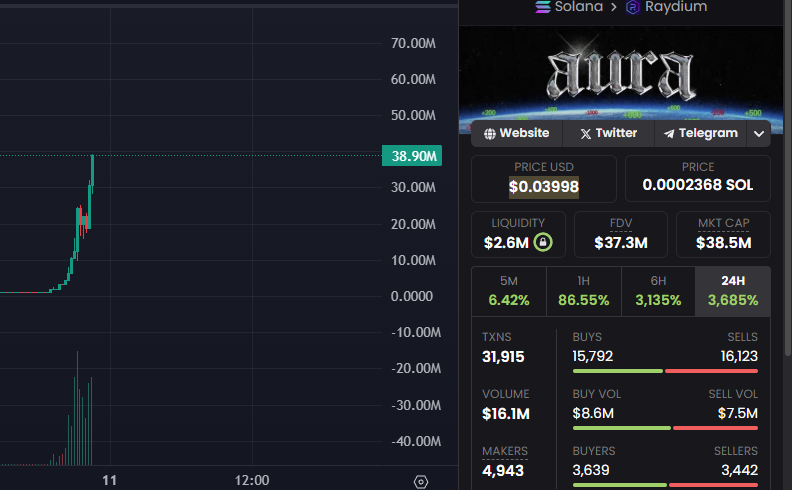
Task: Open the chart settings gear icon
Action: click(421, 482)
